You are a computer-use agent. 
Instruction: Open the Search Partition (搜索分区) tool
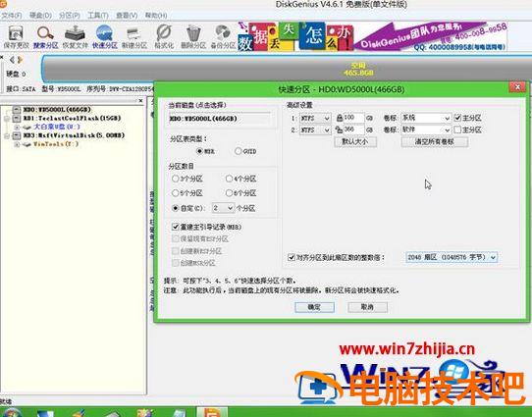coord(46,36)
